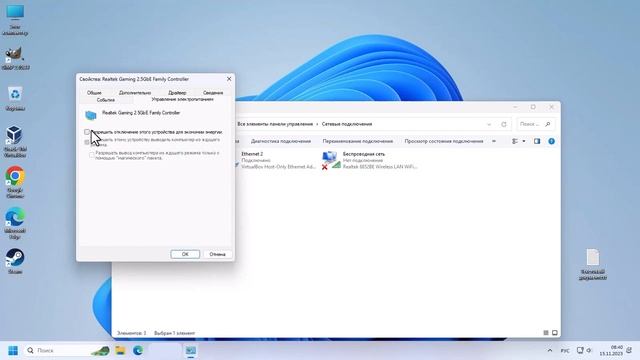Toggle the preview pane icon

(x=537, y=141)
